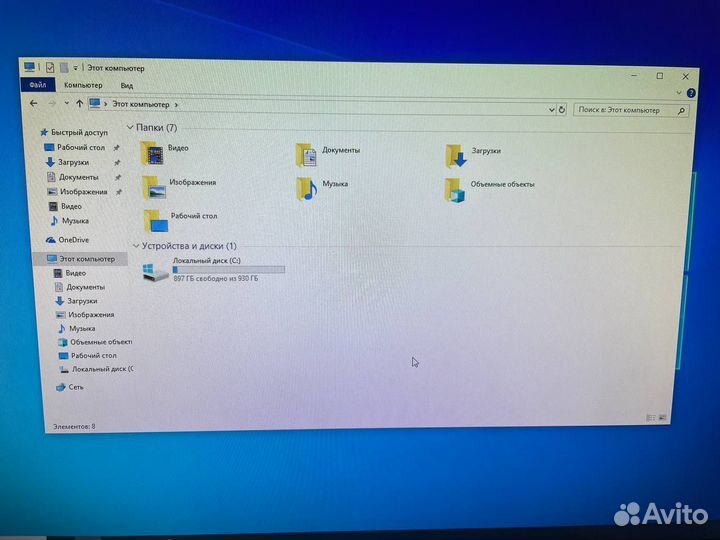Open the Загрузки folder icon in main pane

click(x=456, y=156)
